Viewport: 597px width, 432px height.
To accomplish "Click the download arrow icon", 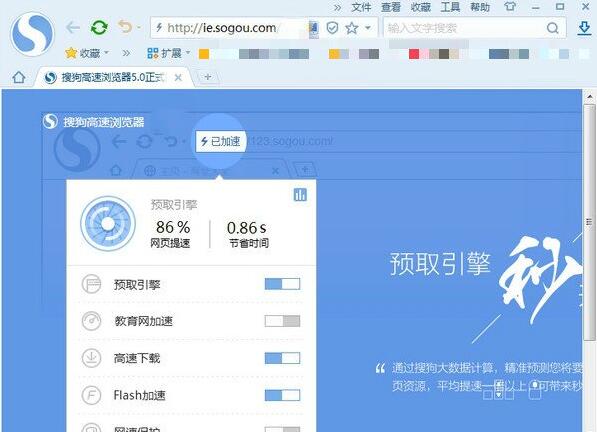I will click(x=584, y=28).
